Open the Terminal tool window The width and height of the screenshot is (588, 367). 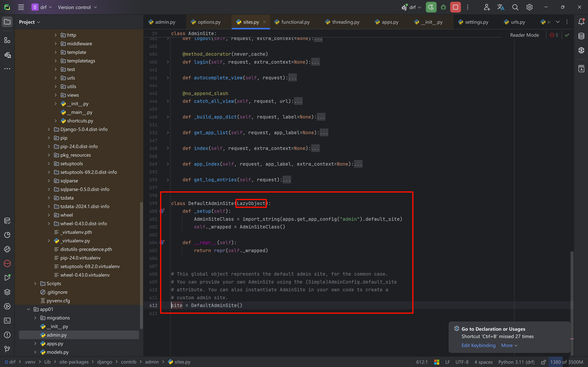[7, 321]
